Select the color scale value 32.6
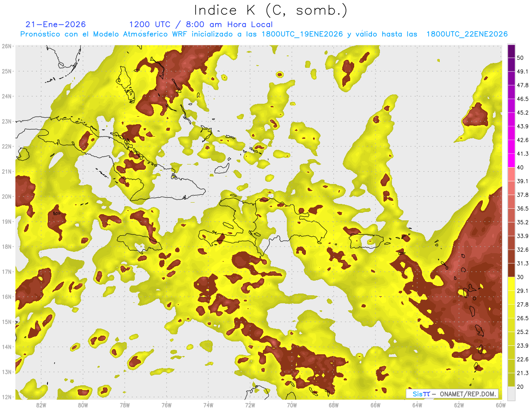532x411 pixels. pos(523,250)
